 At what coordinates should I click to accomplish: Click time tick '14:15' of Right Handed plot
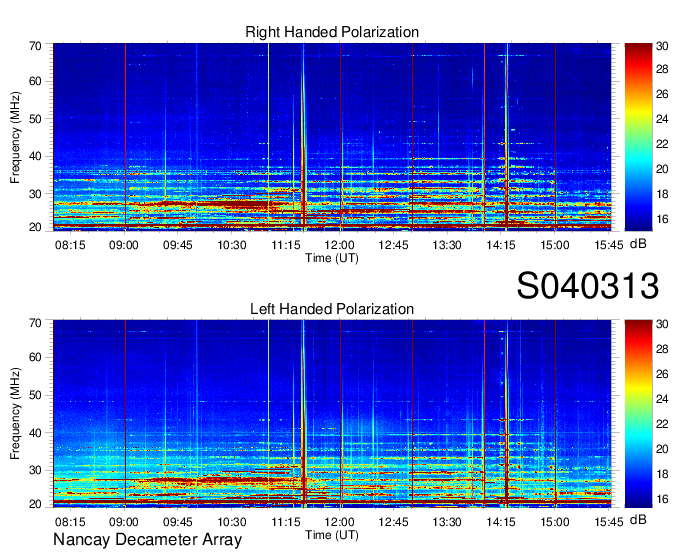(501, 245)
